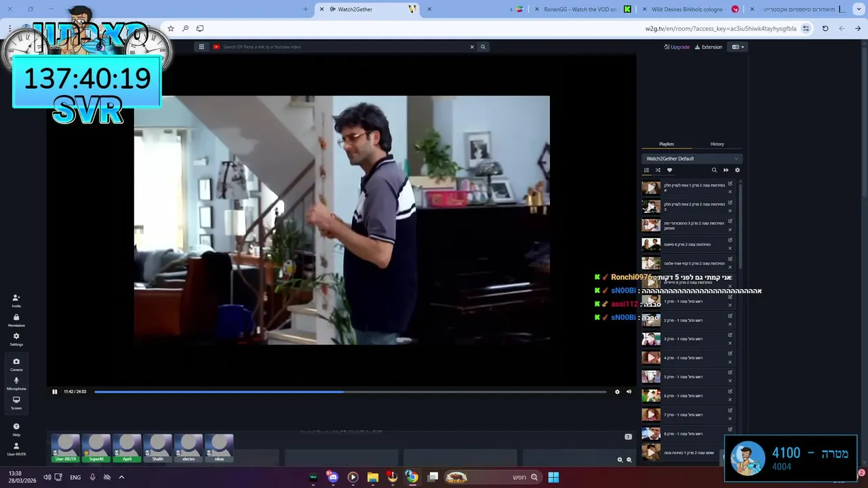Bookmark this page with the star
The image size is (868, 488).
click(x=171, y=28)
